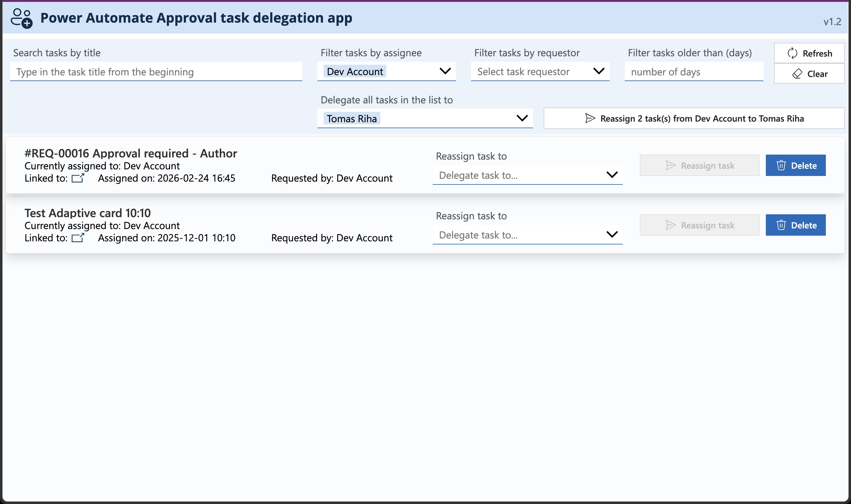Click the number of days filter field

tap(694, 72)
